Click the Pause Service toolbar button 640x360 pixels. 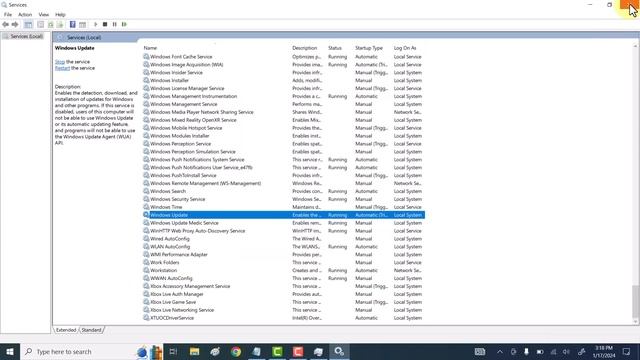(115, 24)
